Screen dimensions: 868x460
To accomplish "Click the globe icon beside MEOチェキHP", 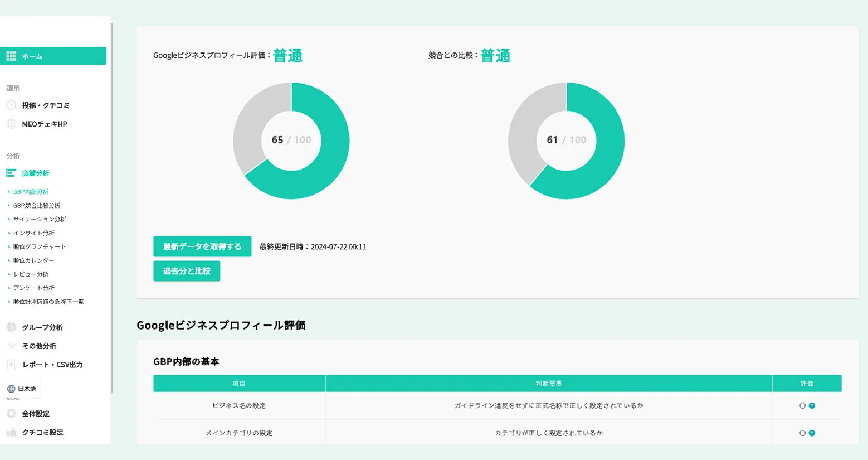I will pos(11,124).
